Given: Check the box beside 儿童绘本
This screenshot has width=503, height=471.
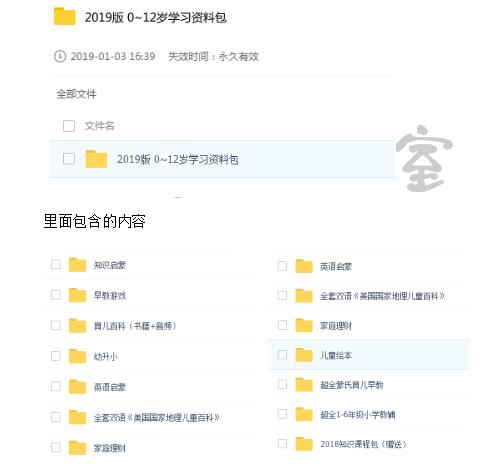Looking at the screenshot, I should point(282,355).
